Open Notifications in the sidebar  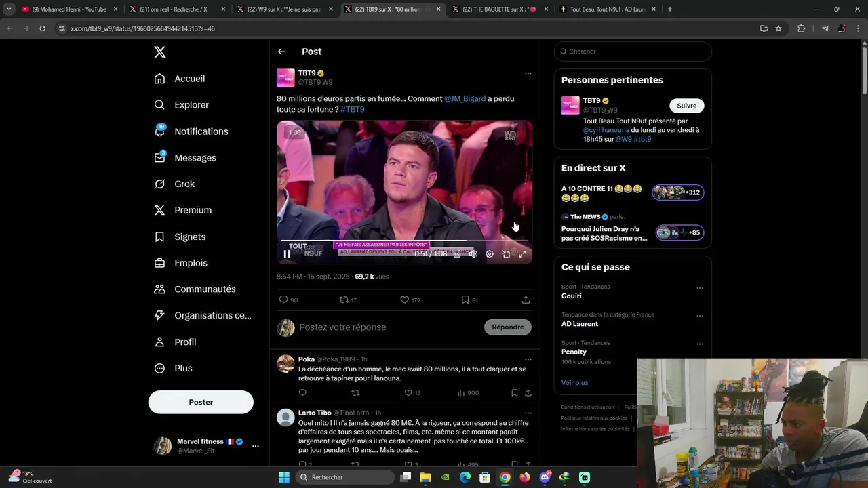pos(191,131)
